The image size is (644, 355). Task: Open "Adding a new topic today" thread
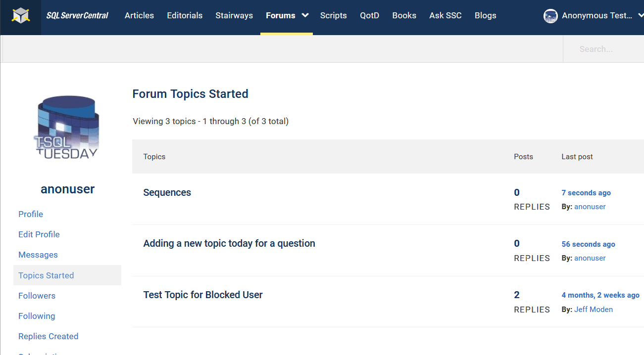pyautogui.click(x=229, y=243)
